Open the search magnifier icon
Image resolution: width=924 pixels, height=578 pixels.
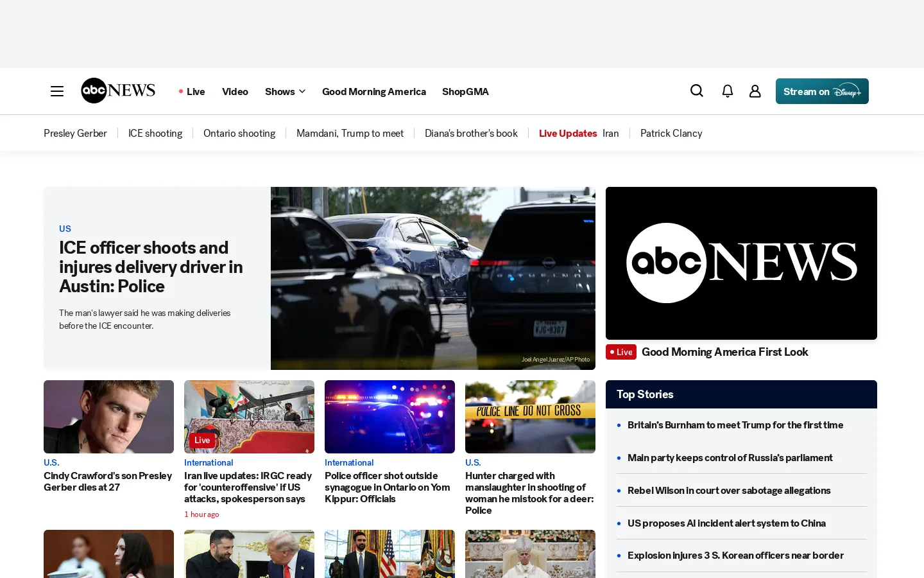pyautogui.click(x=697, y=91)
